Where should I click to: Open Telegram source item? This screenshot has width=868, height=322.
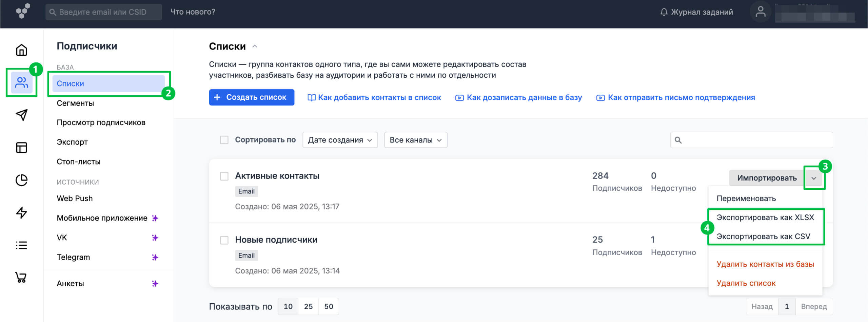click(73, 258)
